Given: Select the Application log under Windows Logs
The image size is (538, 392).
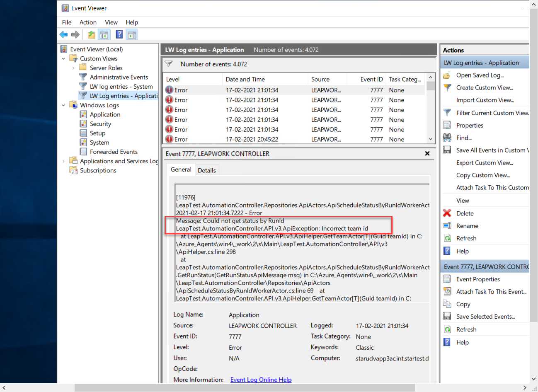Looking at the screenshot, I should click(x=105, y=114).
